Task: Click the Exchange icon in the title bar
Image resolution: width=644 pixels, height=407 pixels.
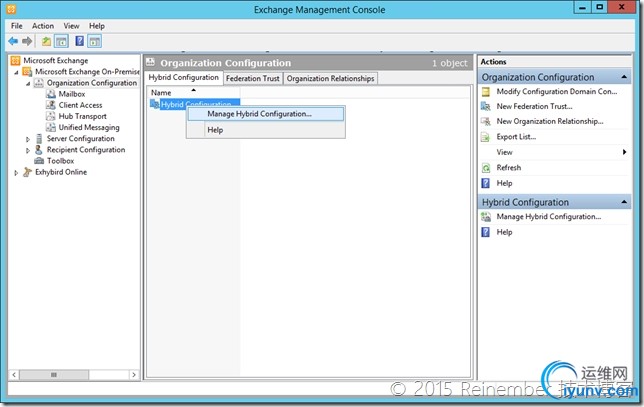Action: point(12,9)
